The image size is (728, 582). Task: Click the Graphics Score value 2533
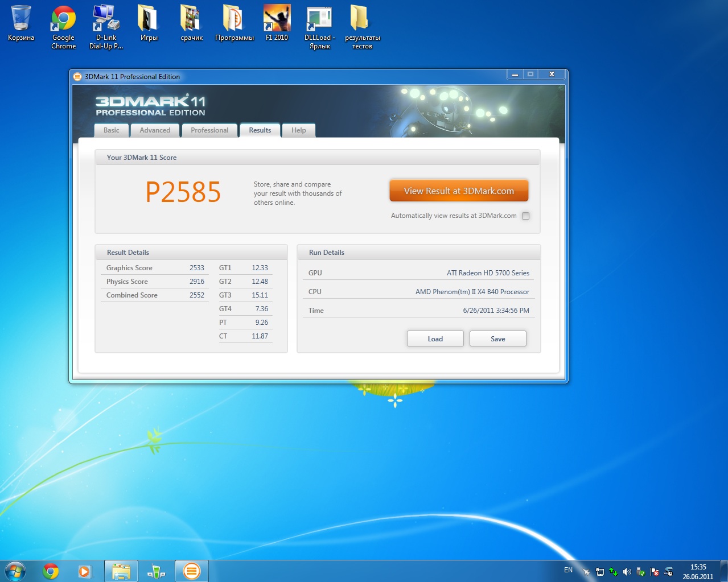point(197,268)
